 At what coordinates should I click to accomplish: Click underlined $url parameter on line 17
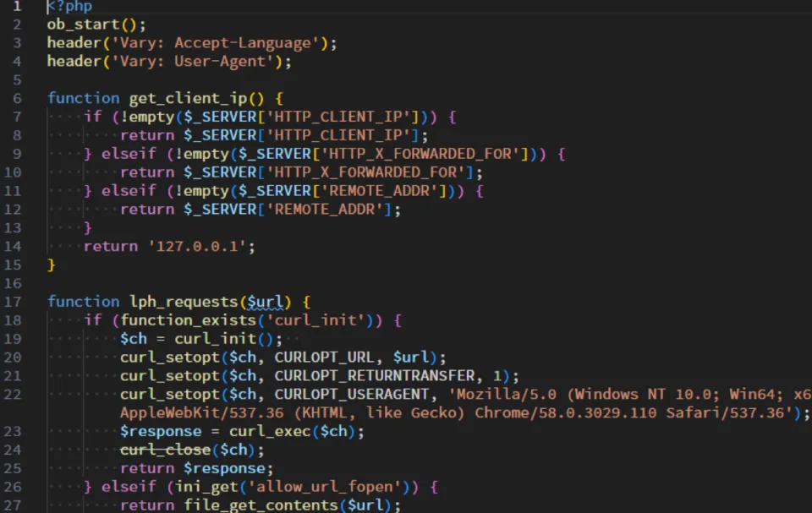pyautogui.click(x=265, y=302)
